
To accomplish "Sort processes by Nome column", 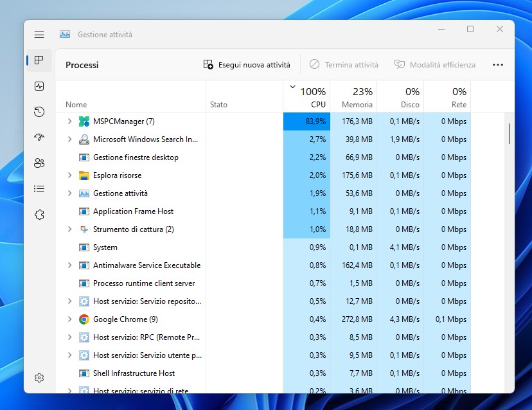I will 130,97.
